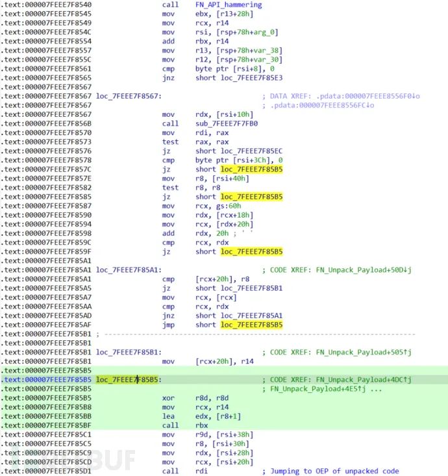Click the loc_7FEEE7F85B1 label definition
Screen dimensions: 448x476
pyautogui.click(x=129, y=353)
